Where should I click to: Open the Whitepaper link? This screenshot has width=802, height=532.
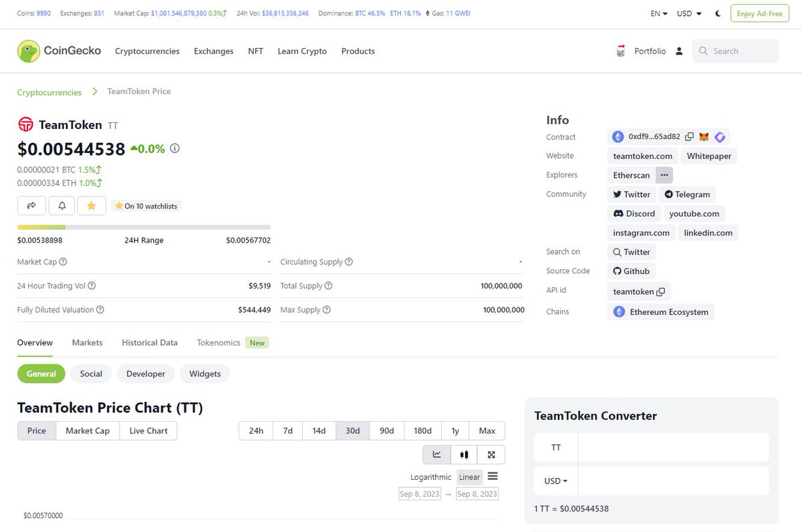click(x=709, y=156)
